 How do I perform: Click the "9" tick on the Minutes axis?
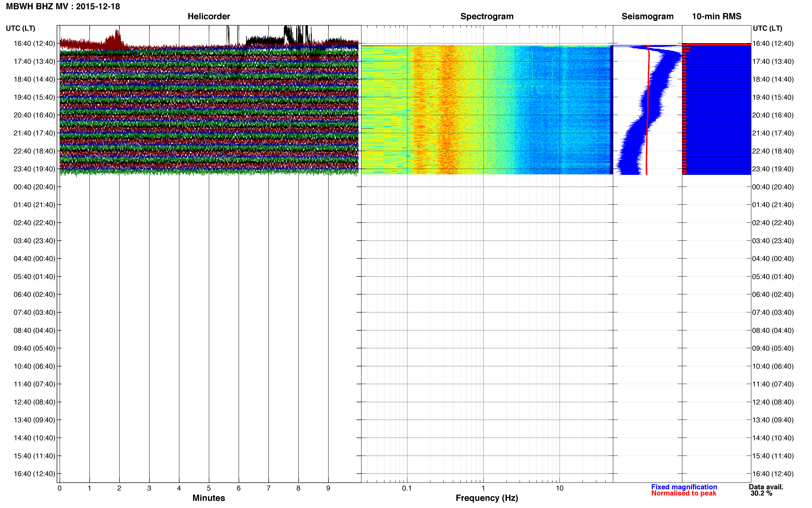(328, 488)
